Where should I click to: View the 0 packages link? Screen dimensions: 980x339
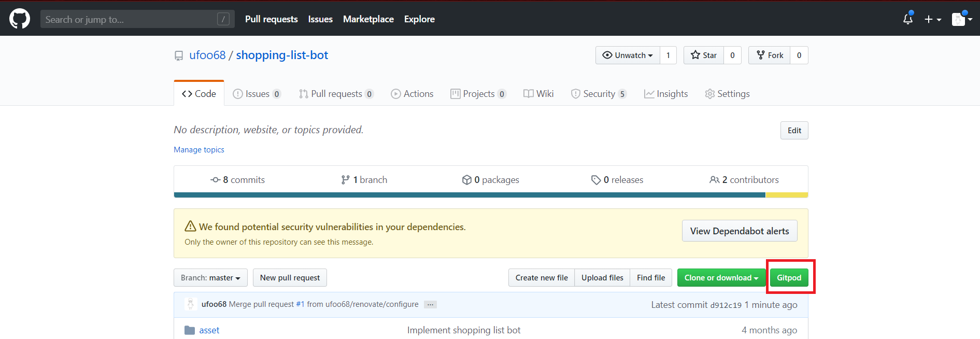click(490, 180)
